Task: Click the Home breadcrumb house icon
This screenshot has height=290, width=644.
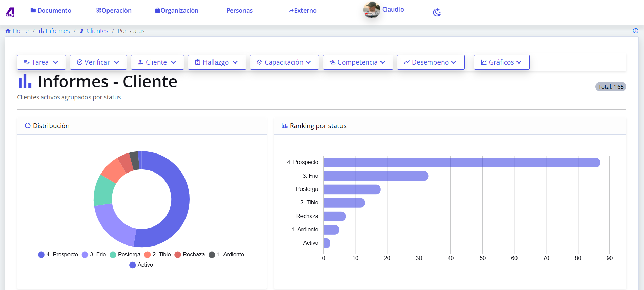Action: (8, 31)
